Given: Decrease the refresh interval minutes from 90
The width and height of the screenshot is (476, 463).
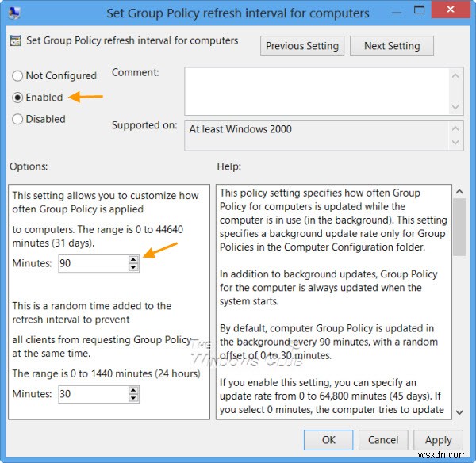Looking at the screenshot, I should pos(133,267).
